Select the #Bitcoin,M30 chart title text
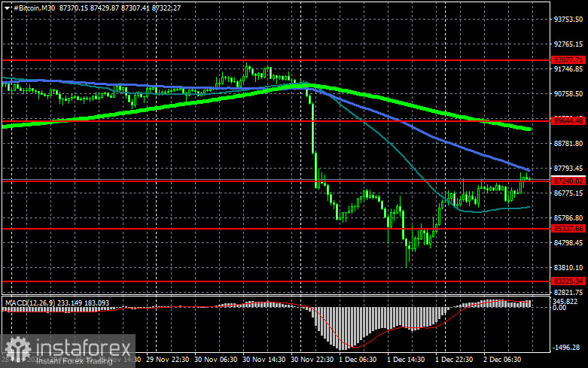588x368 pixels. [34, 8]
